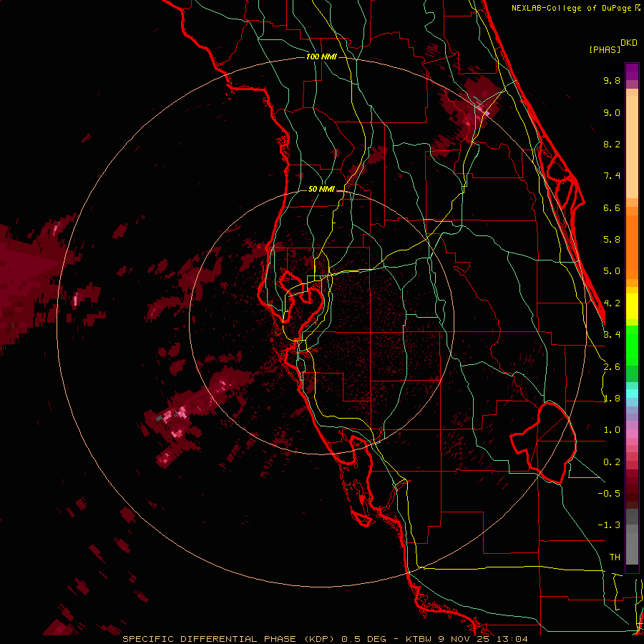Select the 50 NMI range ring label
644x644 pixels.
click(x=321, y=190)
